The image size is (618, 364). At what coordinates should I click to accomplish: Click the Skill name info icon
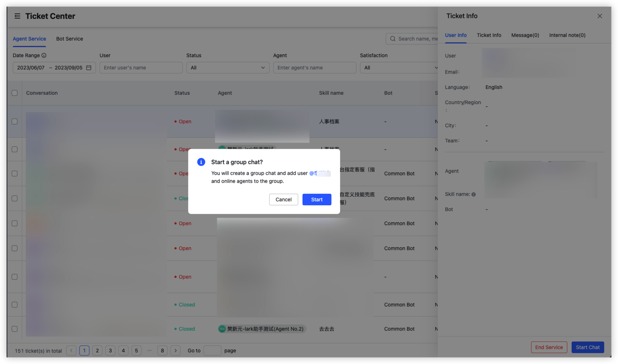point(474,194)
